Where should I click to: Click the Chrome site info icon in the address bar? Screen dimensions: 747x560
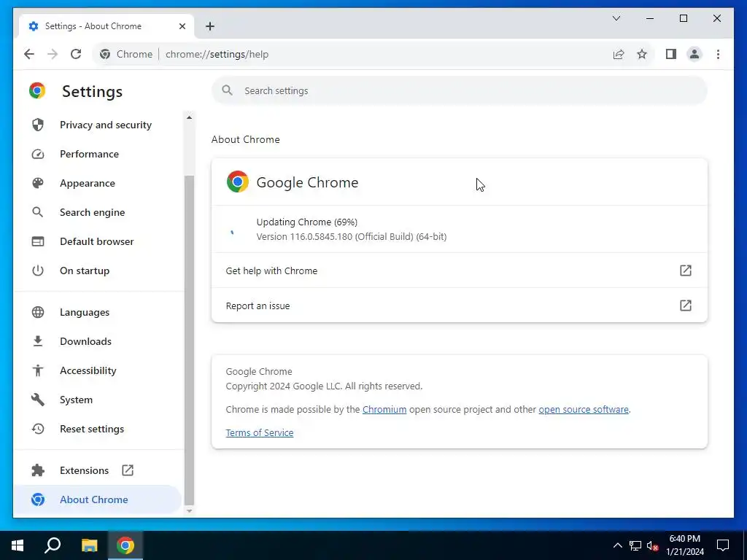[105, 54]
